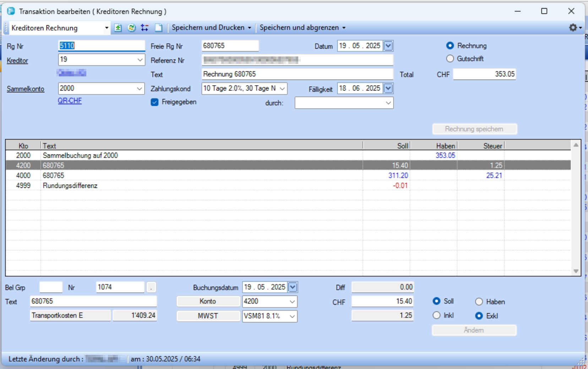588x369 pixels.
Task: Select the Inkl radio button
Action: pyautogui.click(x=436, y=315)
